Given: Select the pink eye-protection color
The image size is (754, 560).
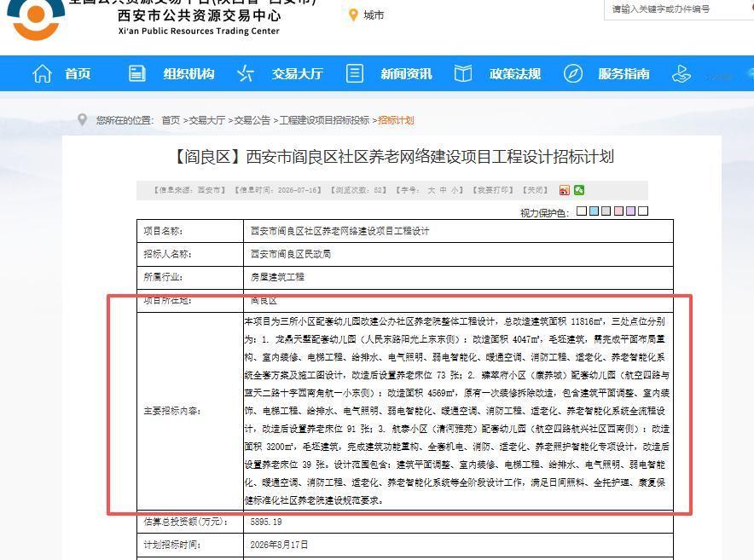Looking at the screenshot, I should (618, 211).
